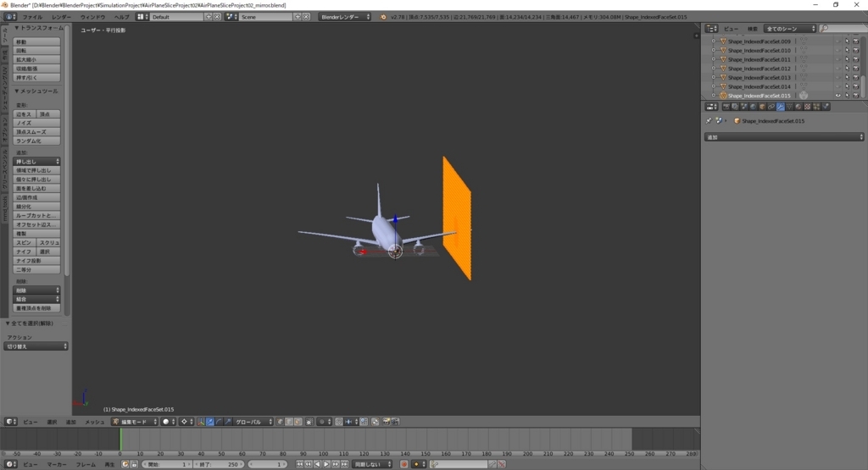Click the rotate manipulator arc icon
Screen dimensions: 868x470
[x=220, y=422]
